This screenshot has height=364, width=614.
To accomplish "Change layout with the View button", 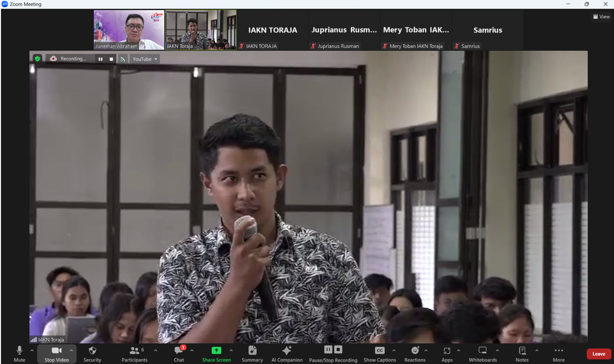I will (601, 17).
